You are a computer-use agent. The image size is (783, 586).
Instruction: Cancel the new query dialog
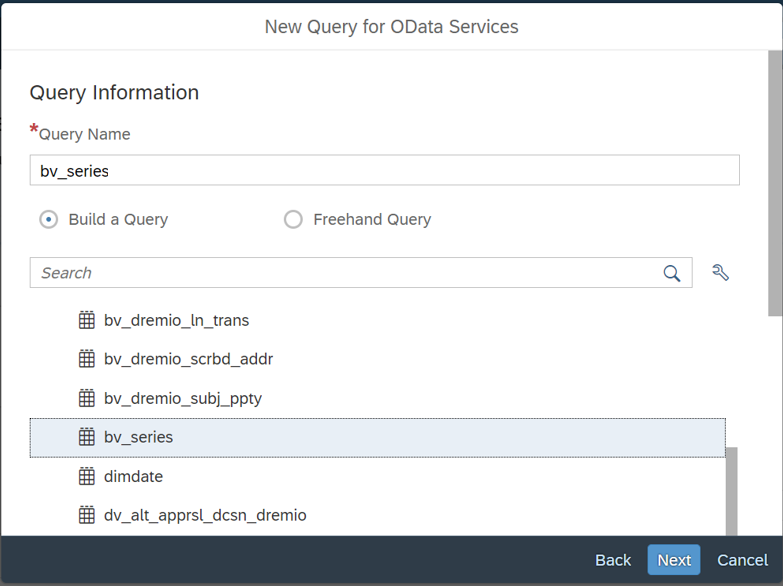click(742, 560)
